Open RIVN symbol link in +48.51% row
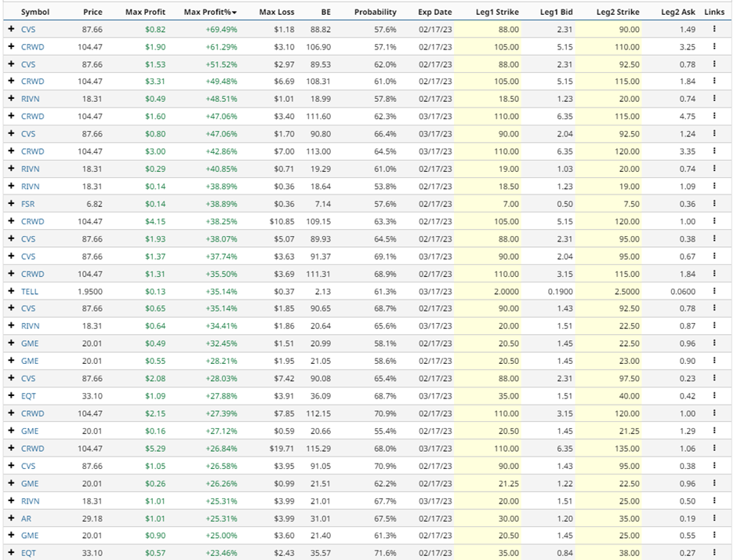The image size is (737, 560). point(30,99)
